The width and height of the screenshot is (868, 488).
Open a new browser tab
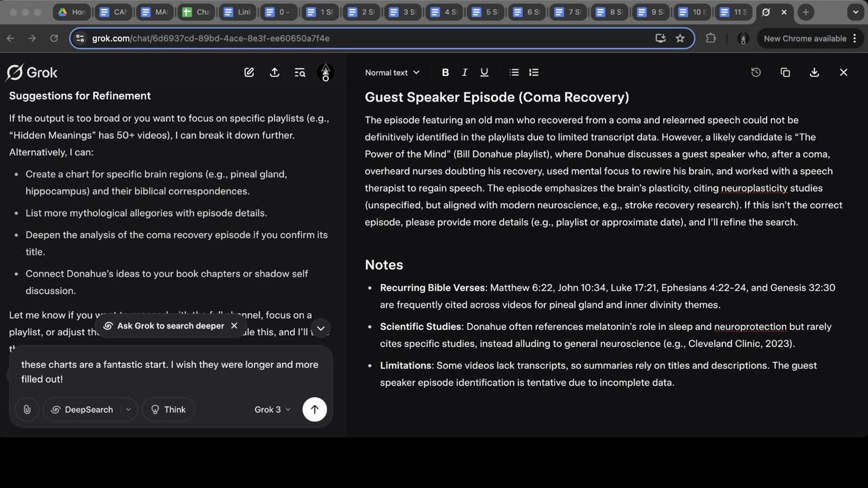coord(806,12)
